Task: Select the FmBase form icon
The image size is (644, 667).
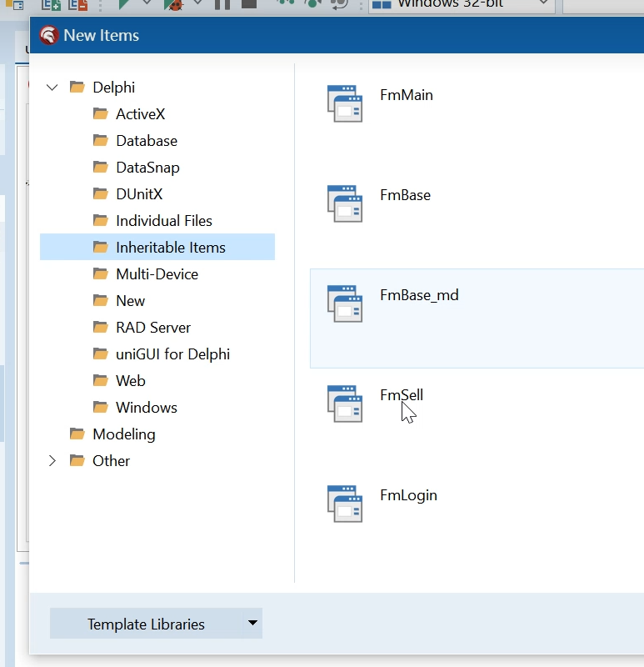Action: pyautogui.click(x=345, y=203)
